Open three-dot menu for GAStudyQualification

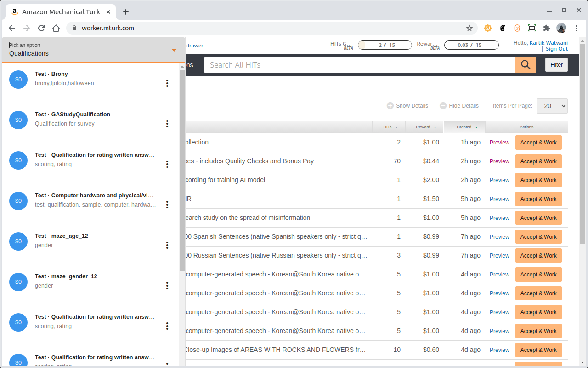(167, 124)
